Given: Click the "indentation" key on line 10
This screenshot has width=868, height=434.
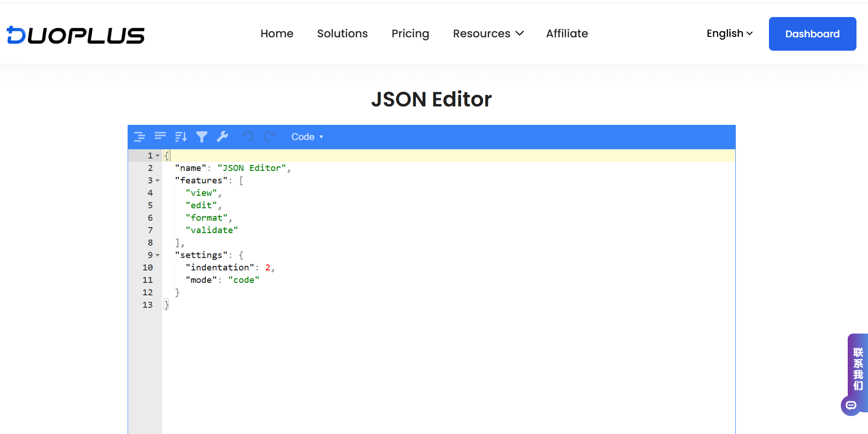Looking at the screenshot, I should (x=220, y=268).
